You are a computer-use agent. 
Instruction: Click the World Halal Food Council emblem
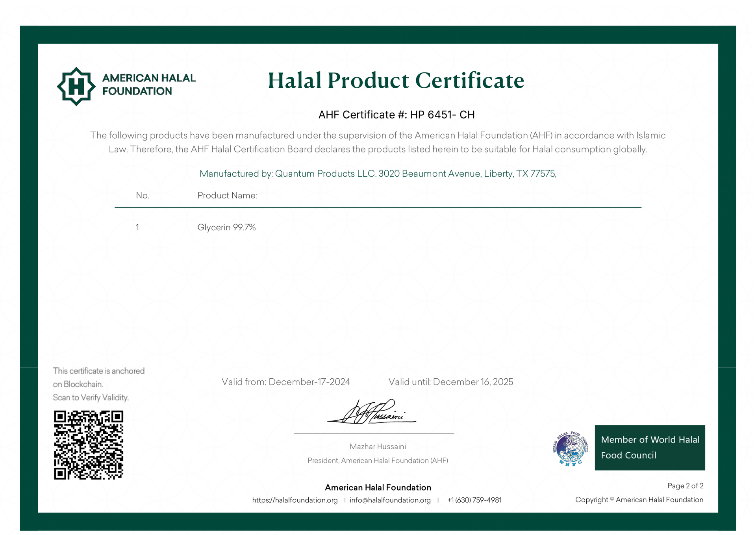click(570, 449)
